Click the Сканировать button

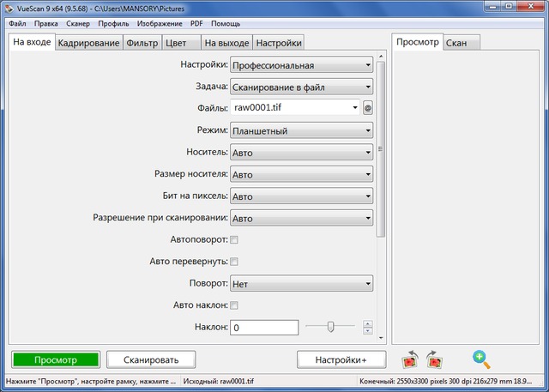pos(151,359)
